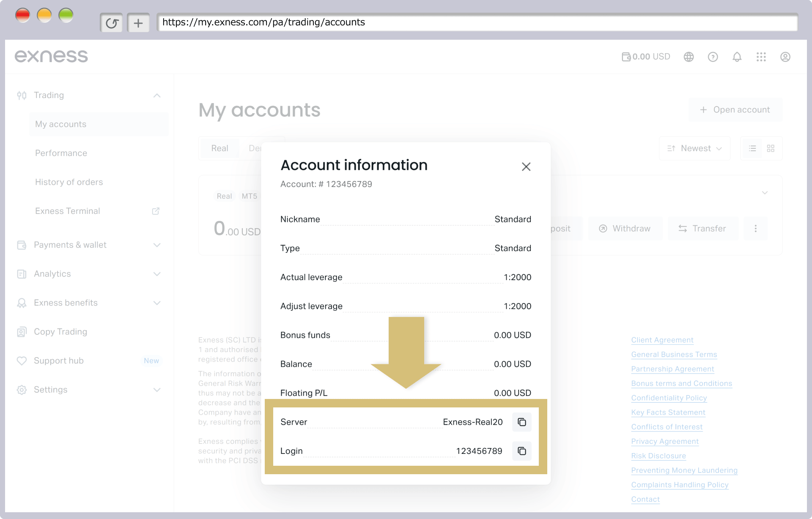Open the Newest sort dropdown
The image size is (812, 519).
(x=695, y=148)
